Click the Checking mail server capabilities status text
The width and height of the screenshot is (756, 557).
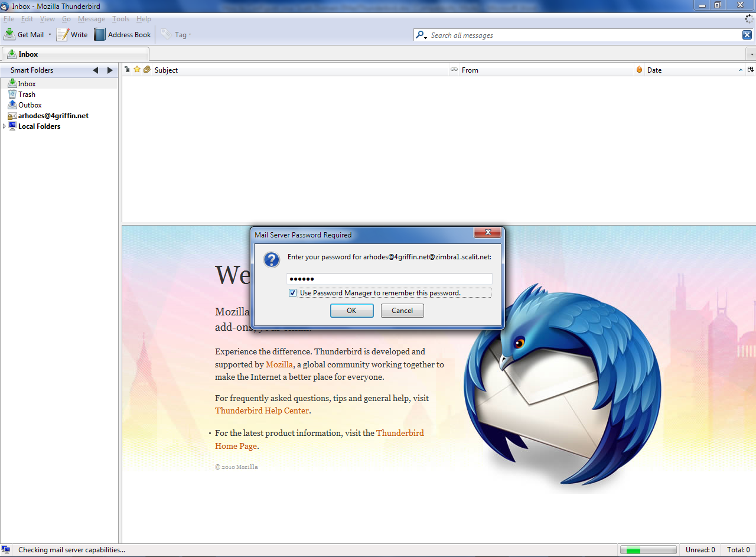[71, 550]
